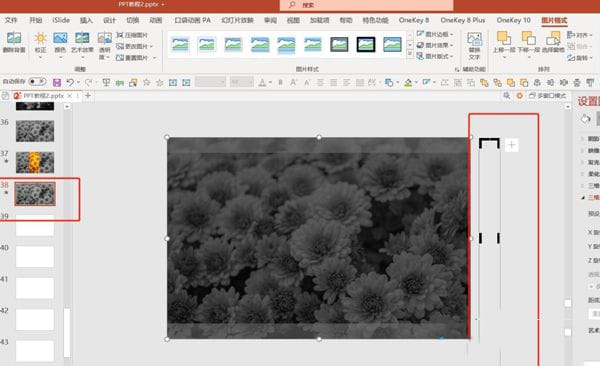Open the Rotate (旋转) dropdown
The width and height of the screenshot is (600, 366).
pyautogui.click(x=579, y=58)
